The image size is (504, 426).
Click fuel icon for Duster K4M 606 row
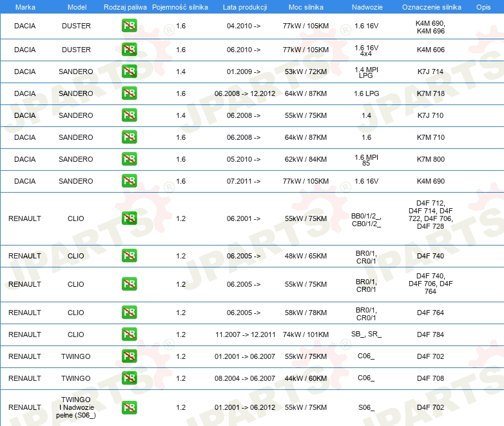pyautogui.click(x=129, y=50)
